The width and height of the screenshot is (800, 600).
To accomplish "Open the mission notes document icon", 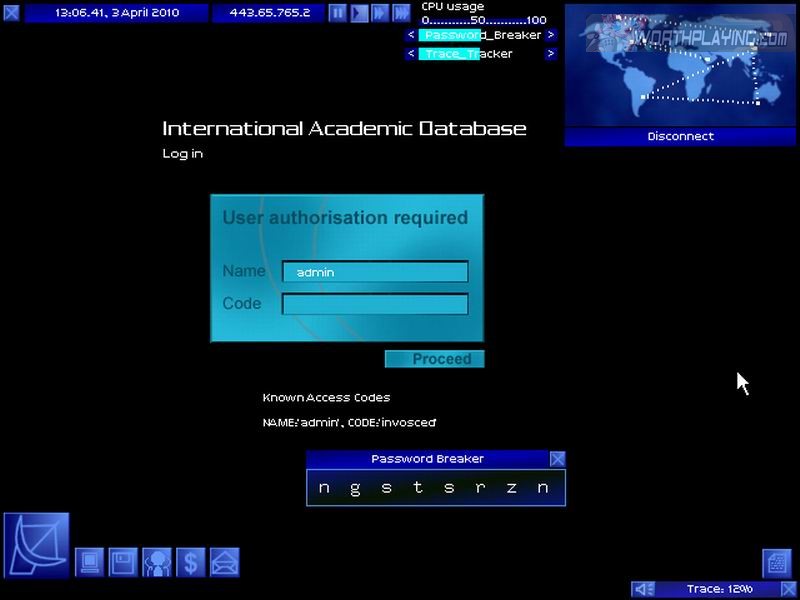I will [x=777, y=563].
